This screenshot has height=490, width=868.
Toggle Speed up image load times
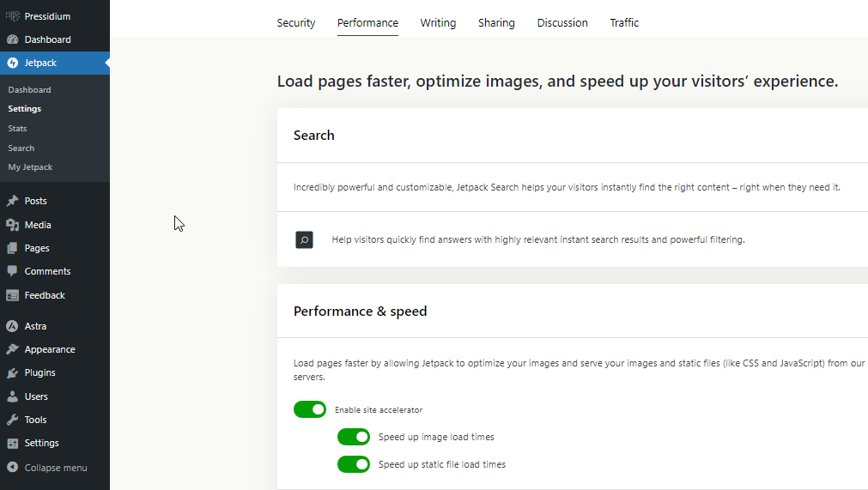point(354,437)
